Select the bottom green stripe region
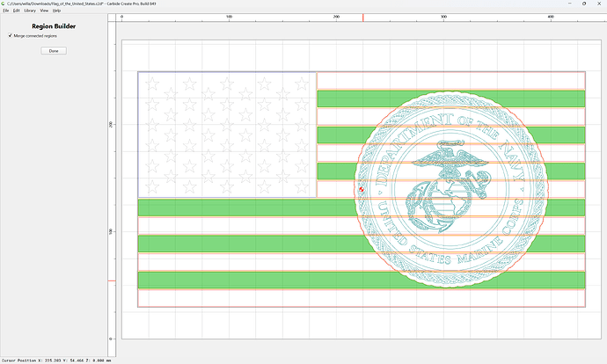 [362, 280]
